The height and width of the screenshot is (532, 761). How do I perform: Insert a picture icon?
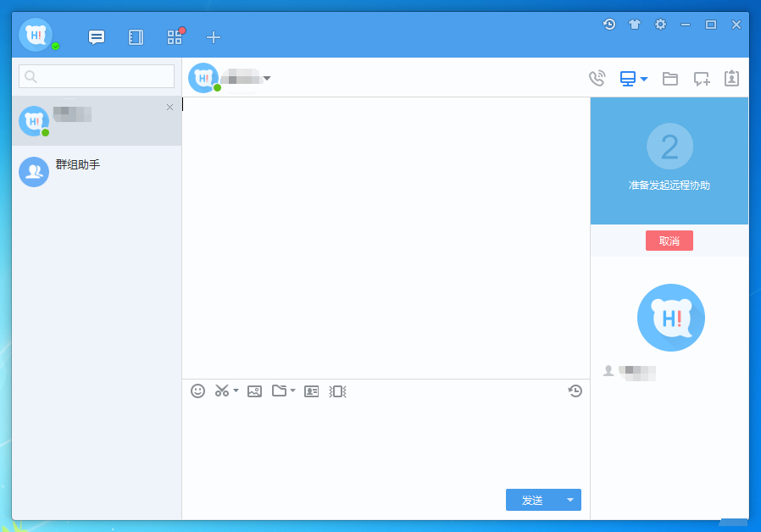tap(255, 391)
